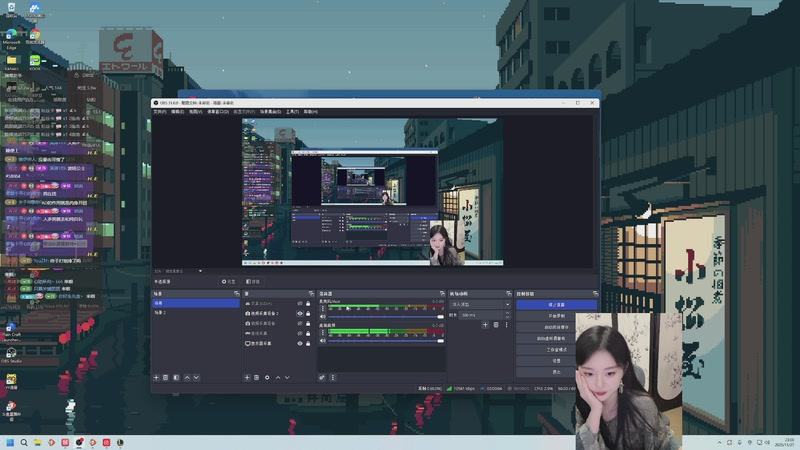Toggle visibility of 游戏采集 source

300,333
